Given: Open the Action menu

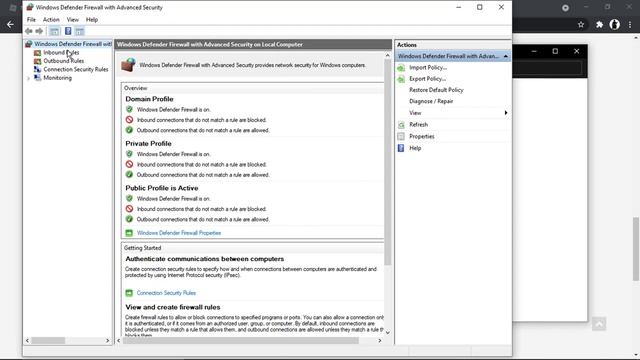Looking at the screenshot, I should (x=51, y=20).
